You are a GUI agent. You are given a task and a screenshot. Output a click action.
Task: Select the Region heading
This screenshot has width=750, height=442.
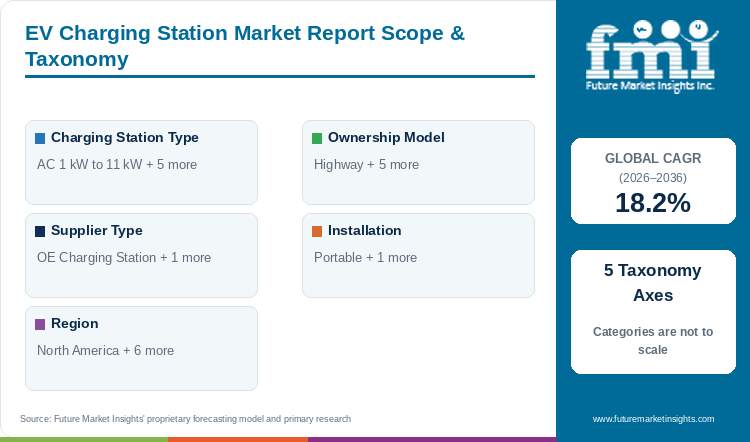pyautogui.click(x=75, y=323)
